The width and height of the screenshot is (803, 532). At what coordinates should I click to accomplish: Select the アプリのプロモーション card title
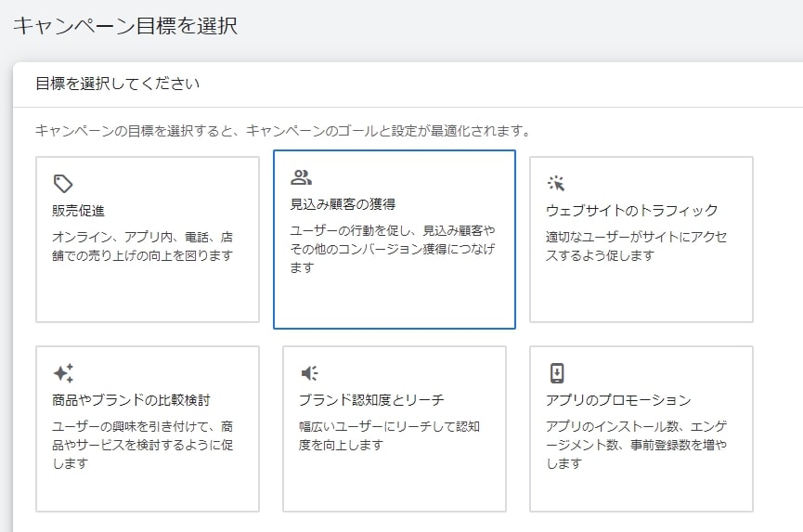[x=618, y=400]
